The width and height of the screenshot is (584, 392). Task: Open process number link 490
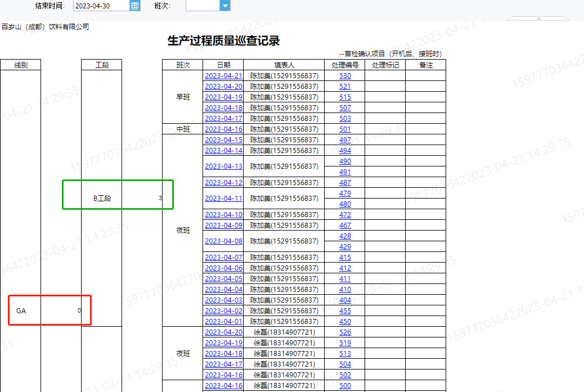[x=345, y=161]
